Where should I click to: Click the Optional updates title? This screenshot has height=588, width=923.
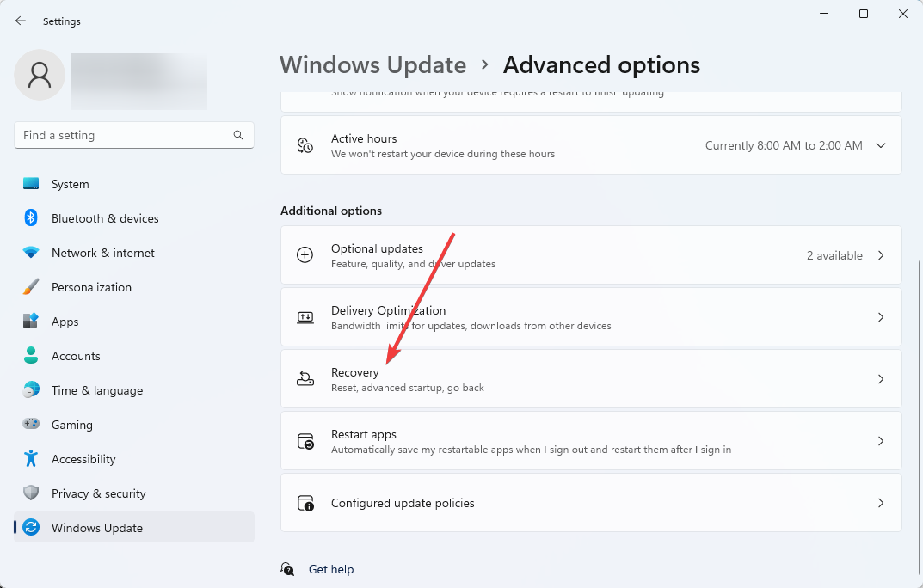(377, 248)
